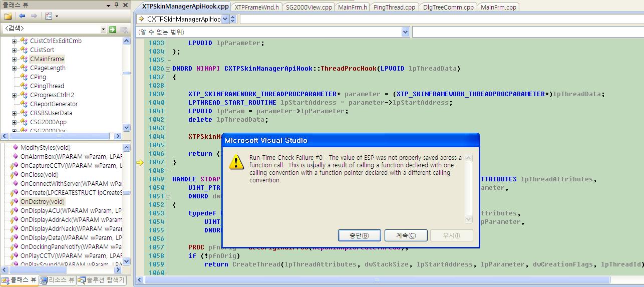Screen dimensions: 644x287
Task: Click the blue back arrow in Class View
Action: click(x=23, y=16)
